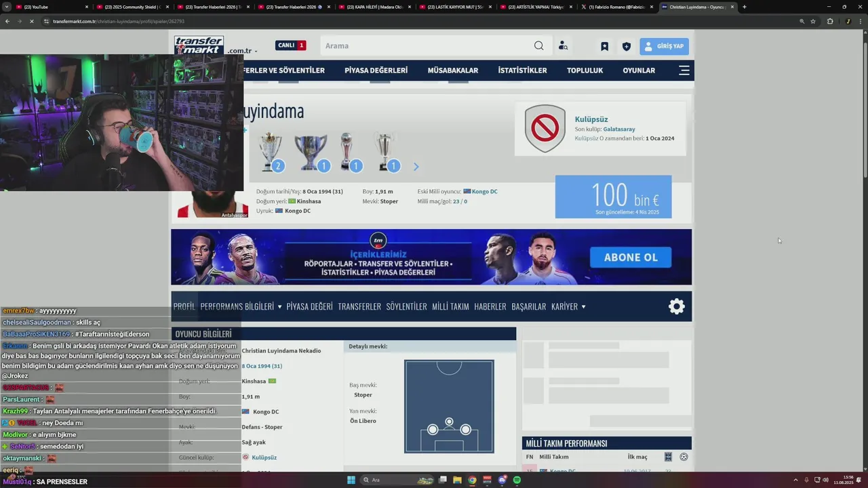Click the GİRİŞ YAP login button
Viewport: 868px width, 488px height.
[x=664, y=46]
